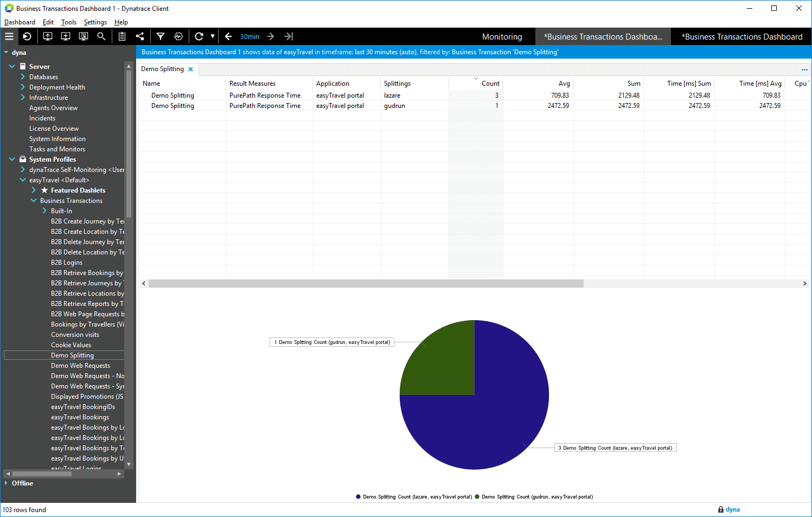This screenshot has height=517, width=812.
Task: Click the 30min timeframe label
Action: (250, 37)
